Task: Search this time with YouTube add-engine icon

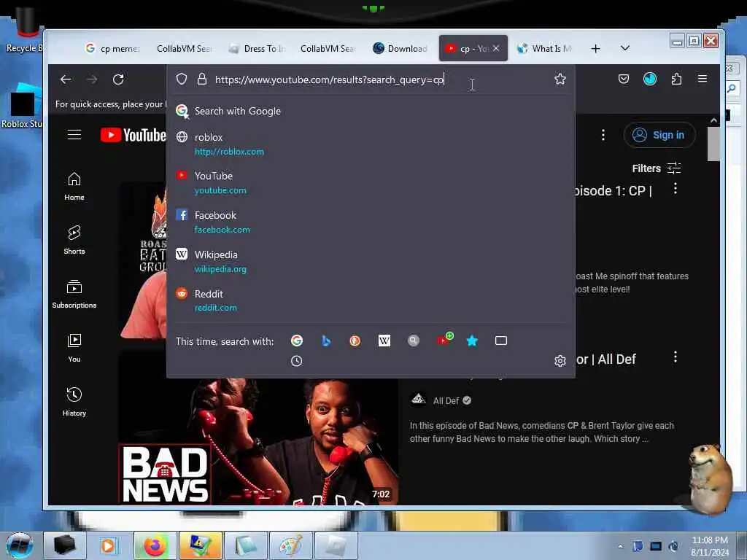Action: point(444,340)
